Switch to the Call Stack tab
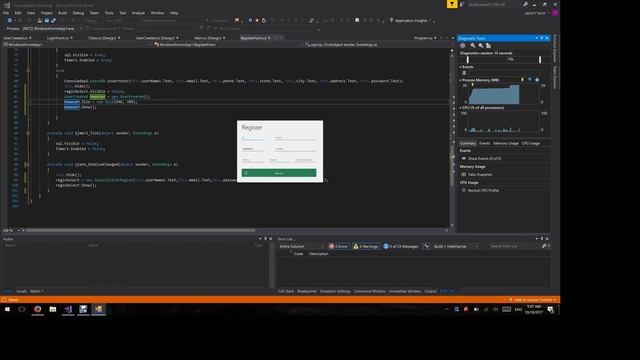Screen dimensions: 640x360 click(x=286, y=291)
